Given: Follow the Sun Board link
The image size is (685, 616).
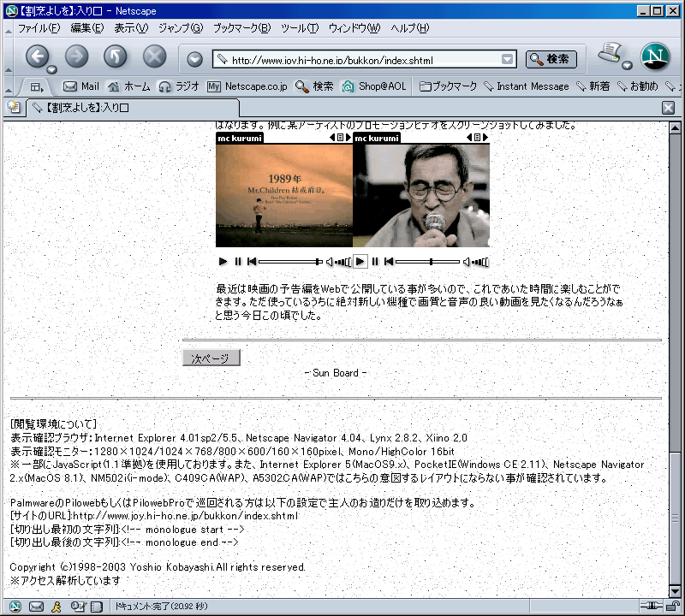Looking at the screenshot, I should pyautogui.click(x=336, y=373).
